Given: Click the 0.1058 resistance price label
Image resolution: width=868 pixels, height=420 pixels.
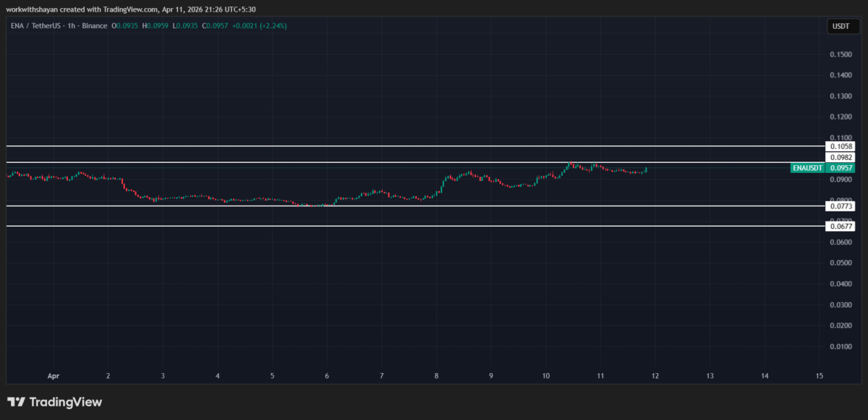Looking at the screenshot, I should tap(841, 146).
